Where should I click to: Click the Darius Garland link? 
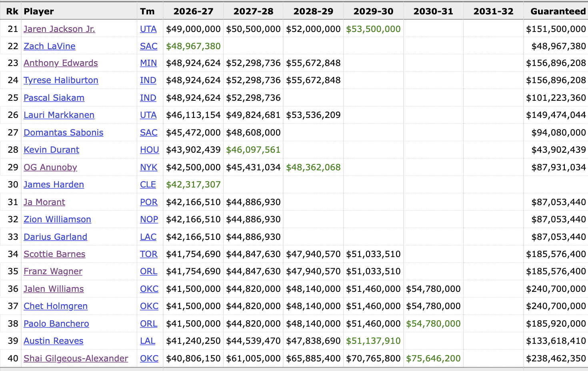click(55, 237)
